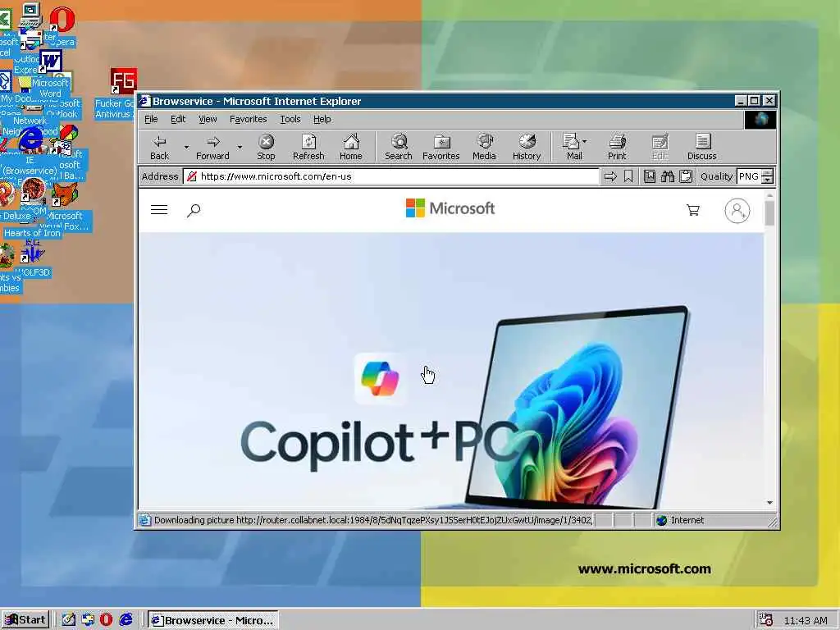
Task: Raise the Quality spinner with the up arrow
Action: [x=768, y=172]
